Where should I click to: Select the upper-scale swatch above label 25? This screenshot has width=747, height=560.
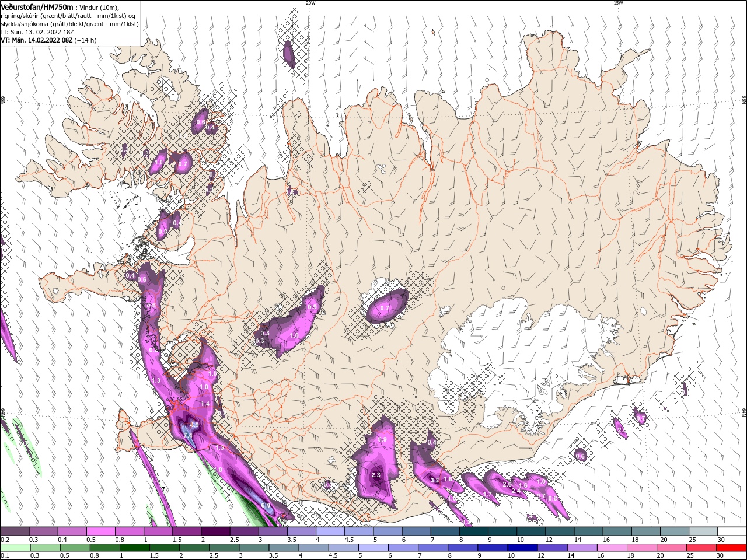[x=703, y=531]
